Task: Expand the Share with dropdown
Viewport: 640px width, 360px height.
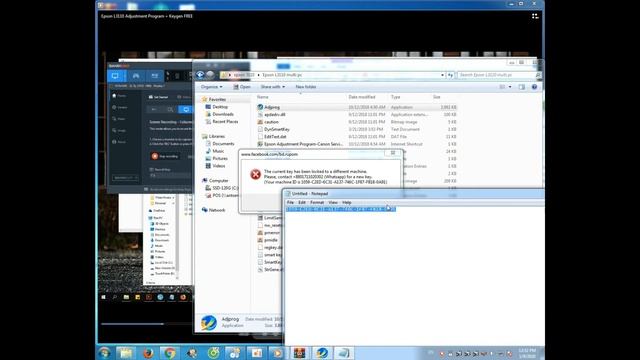Action: point(273,87)
